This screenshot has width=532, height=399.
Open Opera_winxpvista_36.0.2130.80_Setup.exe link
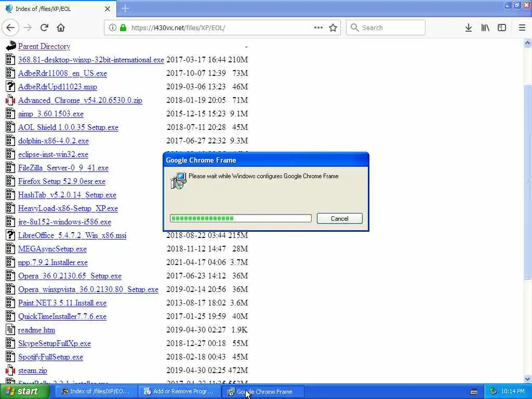click(x=88, y=289)
